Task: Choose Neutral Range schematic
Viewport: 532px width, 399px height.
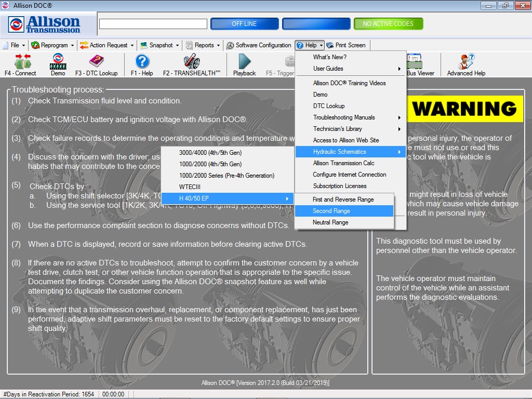Action: click(x=344, y=222)
